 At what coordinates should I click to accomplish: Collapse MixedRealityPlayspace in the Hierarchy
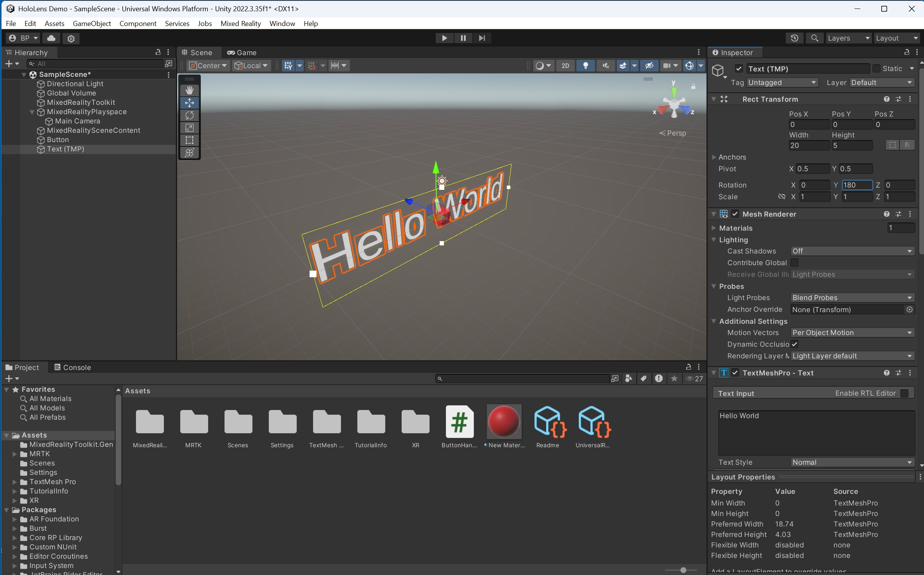click(x=32, y=112)
